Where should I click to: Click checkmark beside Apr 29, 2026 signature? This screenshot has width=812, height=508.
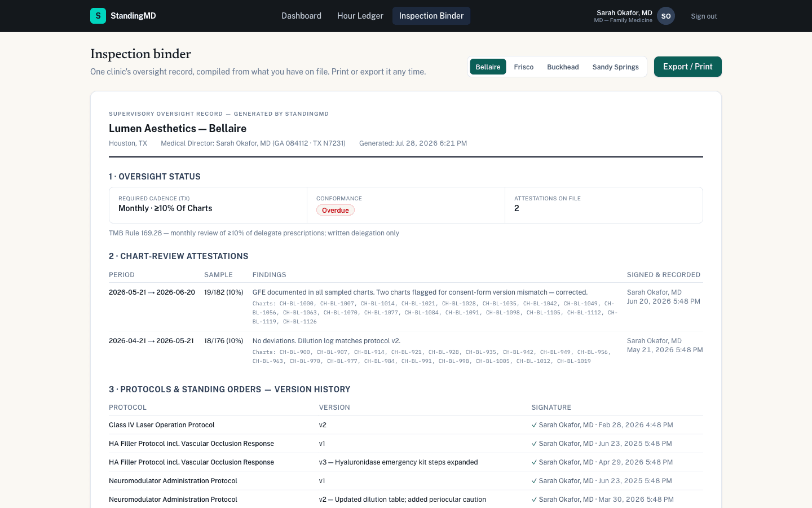click(x=534, y=462)
